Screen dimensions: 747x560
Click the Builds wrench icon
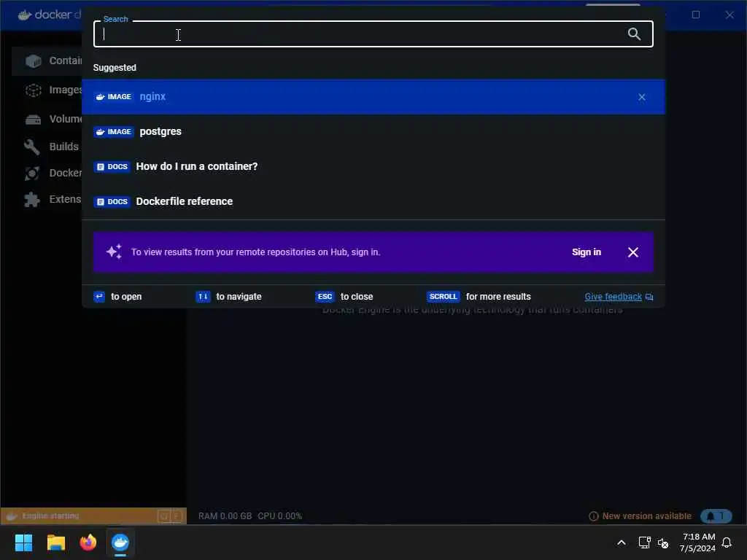click(32, 147)
